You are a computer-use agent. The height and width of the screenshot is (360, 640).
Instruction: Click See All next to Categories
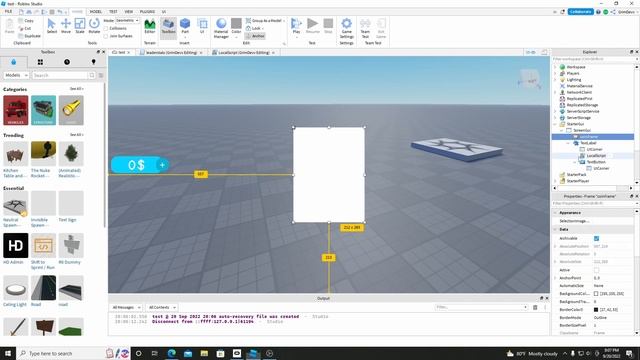76,89
